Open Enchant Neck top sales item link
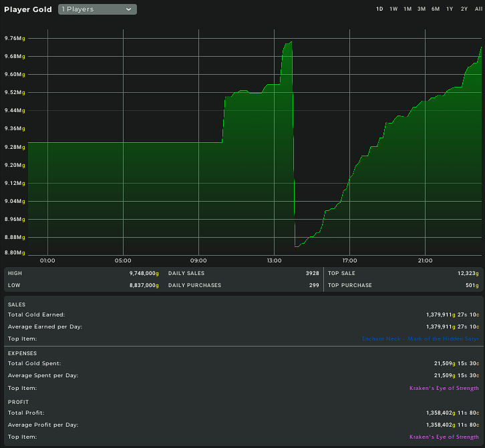Viewport: 485px width, 448px height. pos(420,339)
